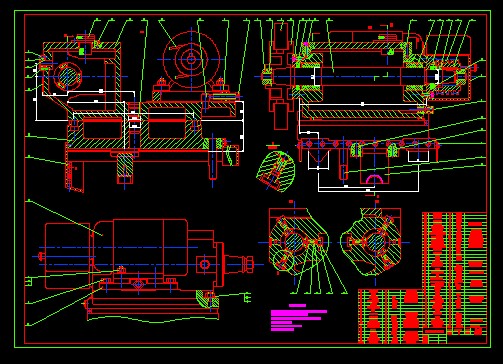
Task: Click the white dimension line under right assembly
Action: pyautogui.click(x=369, y=190)
